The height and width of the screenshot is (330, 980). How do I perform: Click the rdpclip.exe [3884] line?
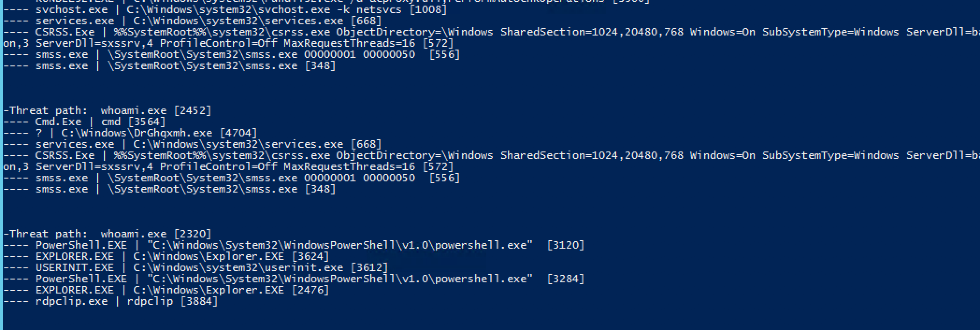(x=111, y=301)
